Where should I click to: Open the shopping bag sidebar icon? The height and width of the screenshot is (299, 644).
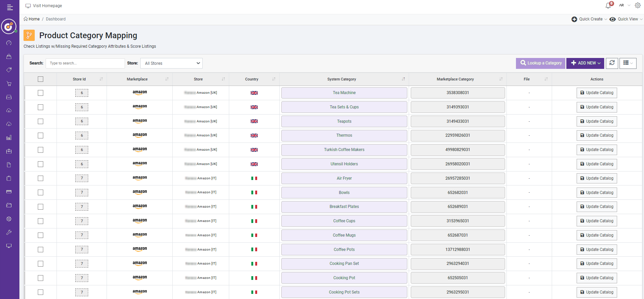point(9,56)
